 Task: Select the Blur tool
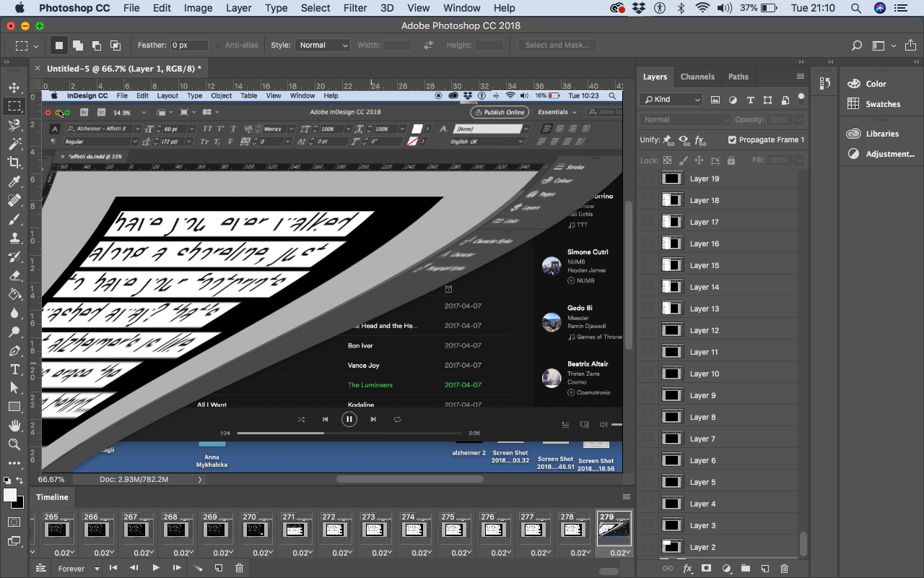pos(14,313)
